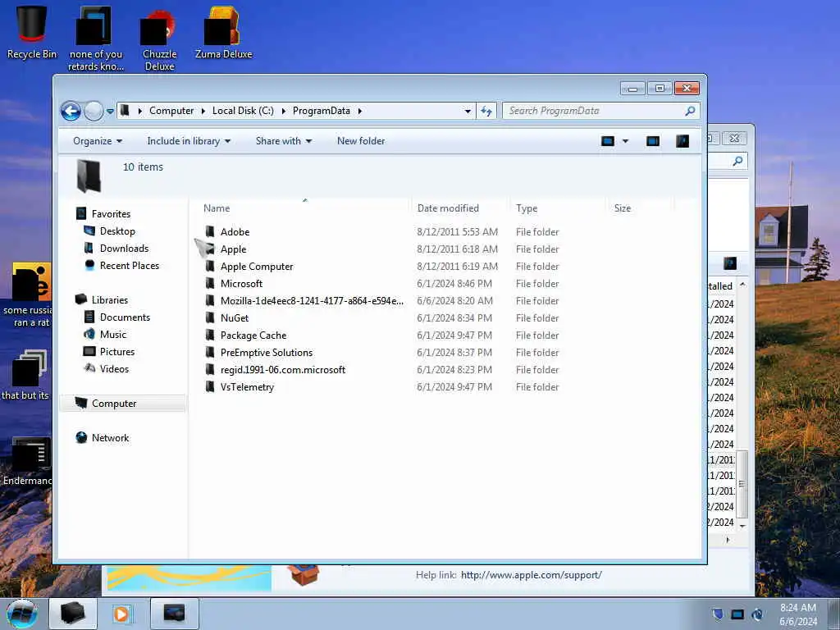The height and width of the screenshot is (630, 840).
Task: Select the VsTelemetry folder icon
Action: click(210, 387)
